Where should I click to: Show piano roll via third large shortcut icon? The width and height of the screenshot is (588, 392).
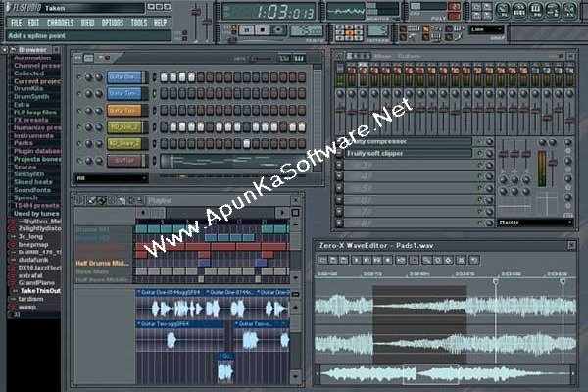pyautogui.click(x=536, y=11)
